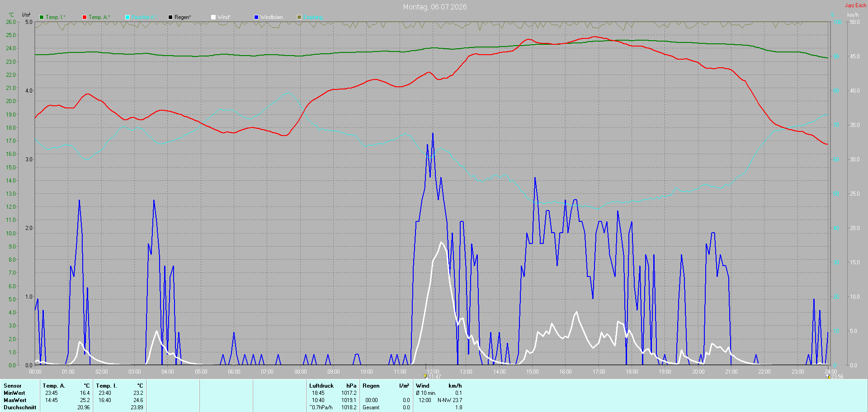Click the Temp. A. minimum value 16.4
Screen dimensions: 868x412
(x=85, y=393)
